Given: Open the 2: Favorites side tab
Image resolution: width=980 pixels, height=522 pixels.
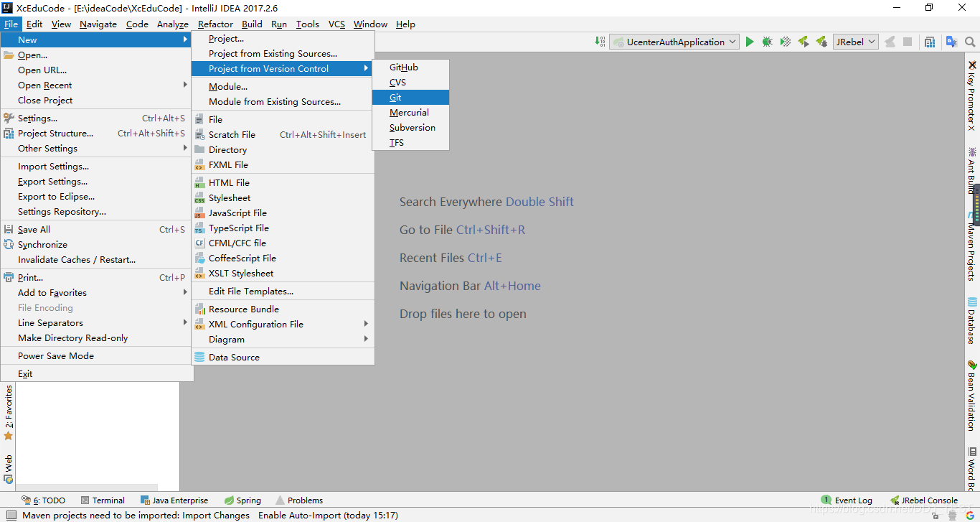Looking at the screenshot, I should click(x=9, y=413).
